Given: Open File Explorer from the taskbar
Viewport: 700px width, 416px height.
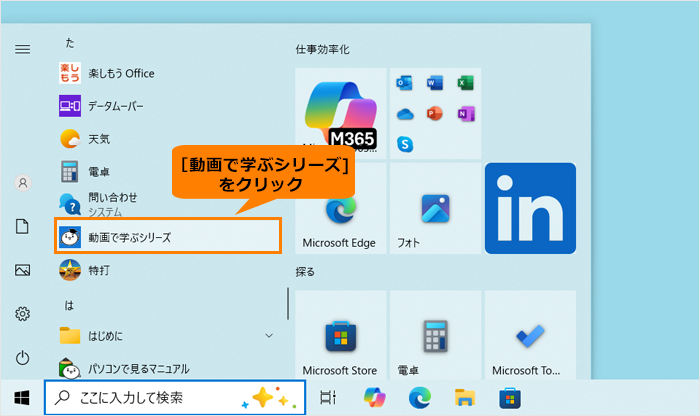Looking at the screenshot, I should 465,397.
